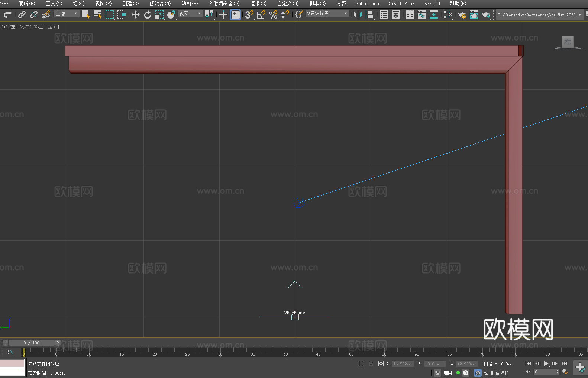Open Render Setup teapot gear icon
Viewport: 588px width, 378px height.
coord(462,14)
